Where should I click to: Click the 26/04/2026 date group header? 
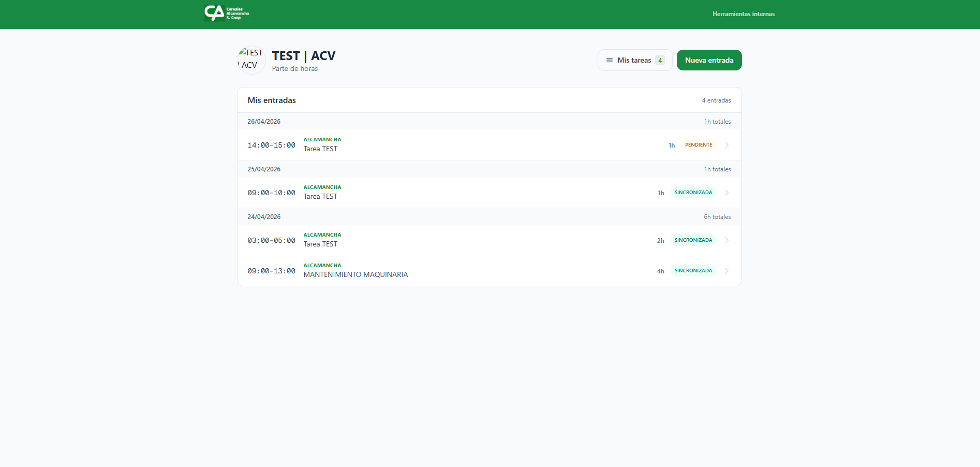coord(264,122)
